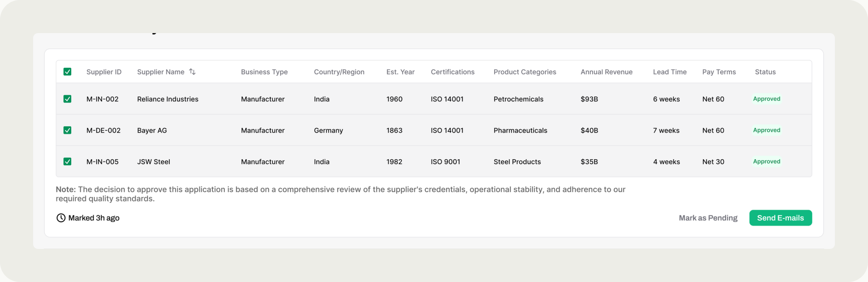Click the Status column header
The height and width of the screenshot is (282, 868).
click(x=765, y=72)
